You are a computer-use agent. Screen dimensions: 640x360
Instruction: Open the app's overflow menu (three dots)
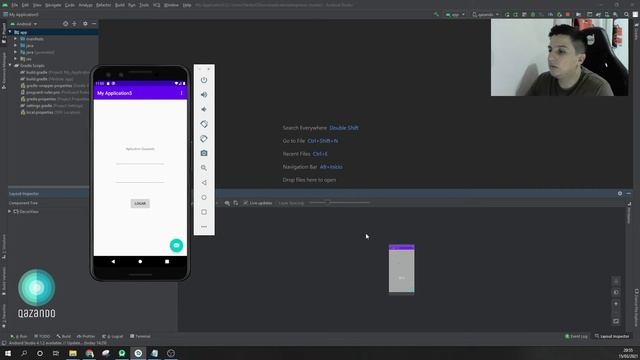[x=182, y=93]
